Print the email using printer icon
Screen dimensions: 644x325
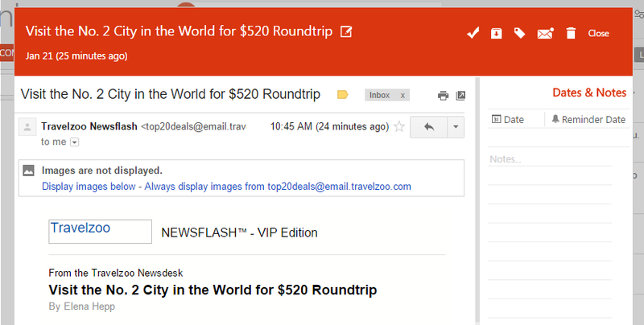click(444, 96)
